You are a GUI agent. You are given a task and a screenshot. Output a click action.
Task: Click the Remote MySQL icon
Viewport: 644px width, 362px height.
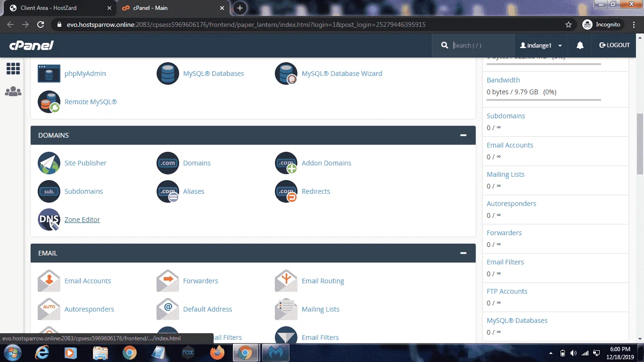(49, 102)
